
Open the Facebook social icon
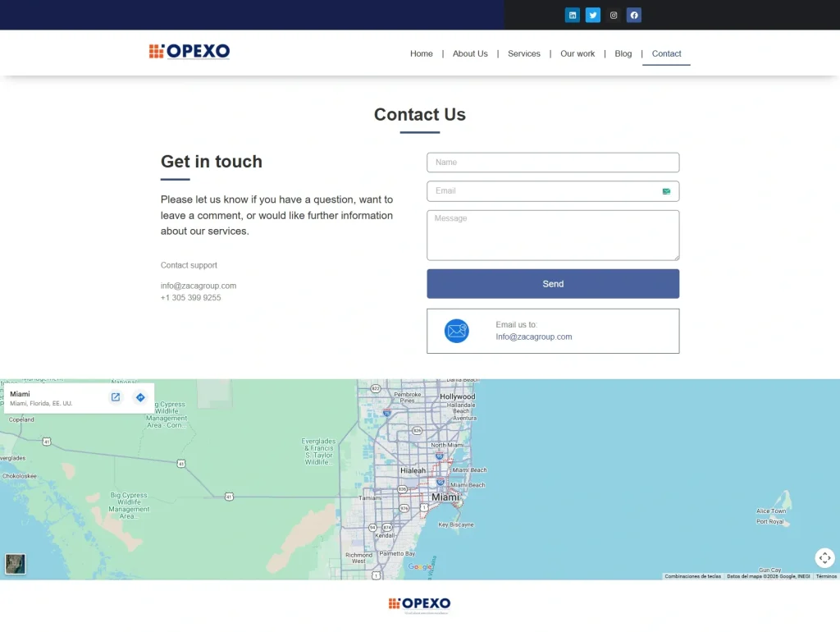click(x=634, y=15)
